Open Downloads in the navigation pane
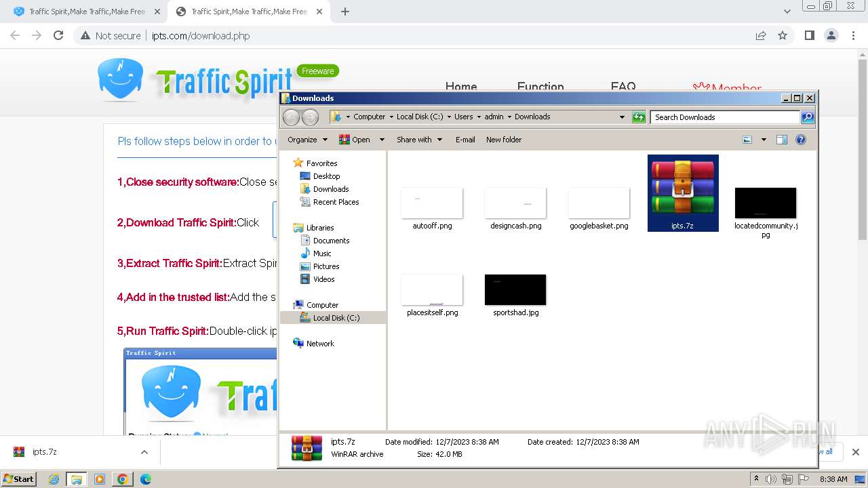This screenshot has height=488, width=868. pyautogui.click(x=331, y=189)
